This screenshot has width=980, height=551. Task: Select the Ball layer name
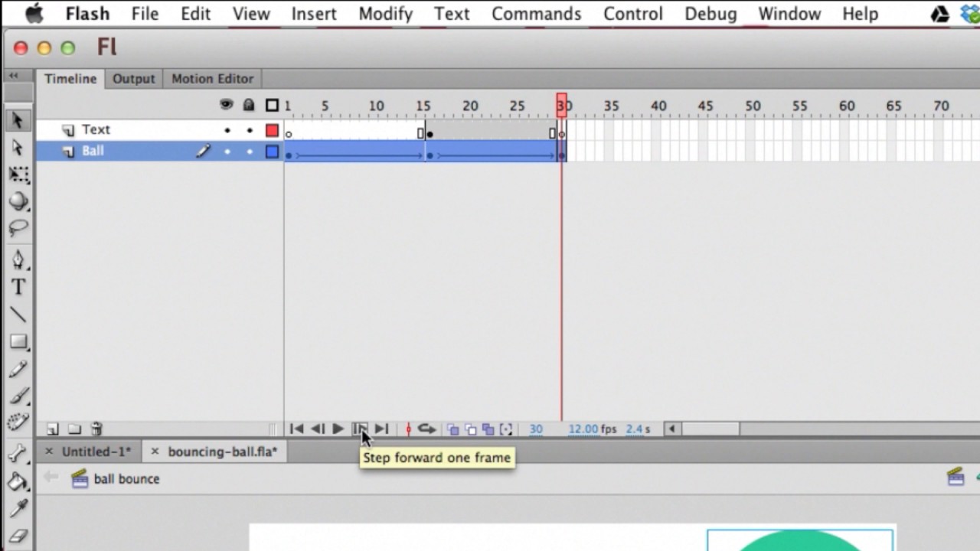click(x=93, y=152)
